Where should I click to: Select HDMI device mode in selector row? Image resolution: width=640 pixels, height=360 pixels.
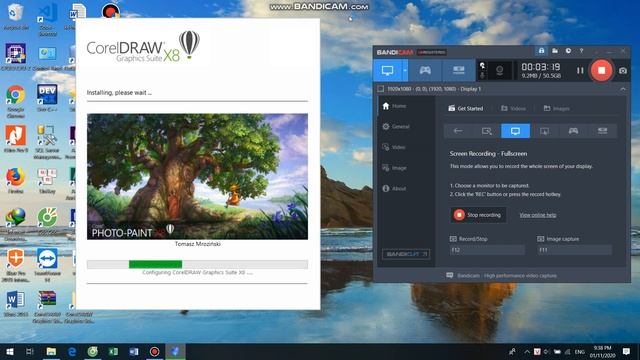(602, 131)
